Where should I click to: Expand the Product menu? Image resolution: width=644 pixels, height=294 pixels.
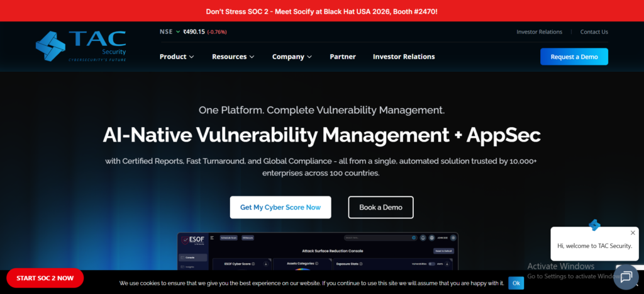click(x=177, y=57)
